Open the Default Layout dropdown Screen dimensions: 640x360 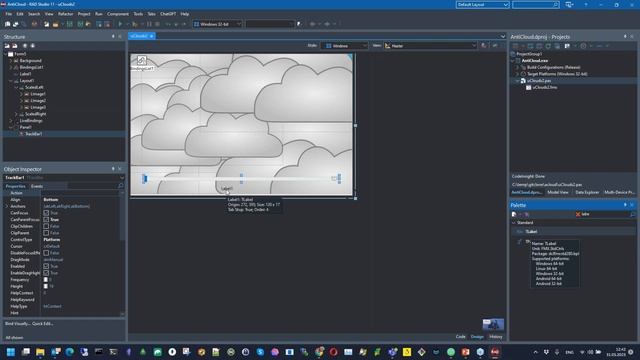(x=482, y=4)
